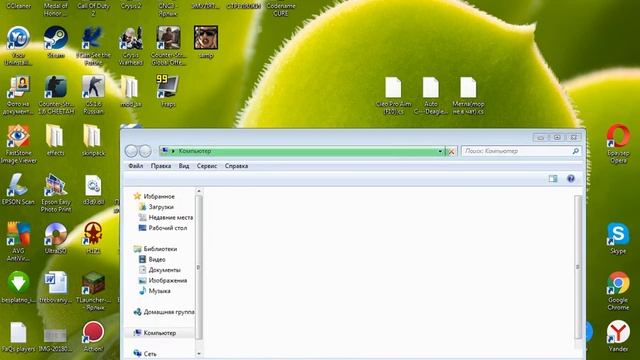Select Сеть in the navigation pane
This screenshot has height=360, width=640.
pyautogui.click(x=145, y=354)
